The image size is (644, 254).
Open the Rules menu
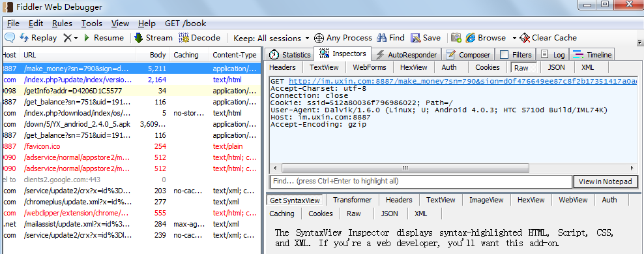point(62,24)
